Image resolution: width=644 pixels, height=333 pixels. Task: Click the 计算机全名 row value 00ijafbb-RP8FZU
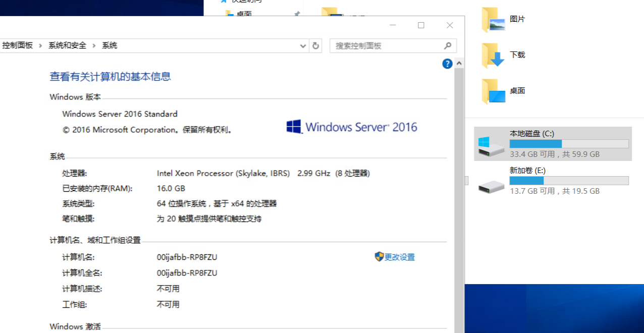tap(187, 273)
